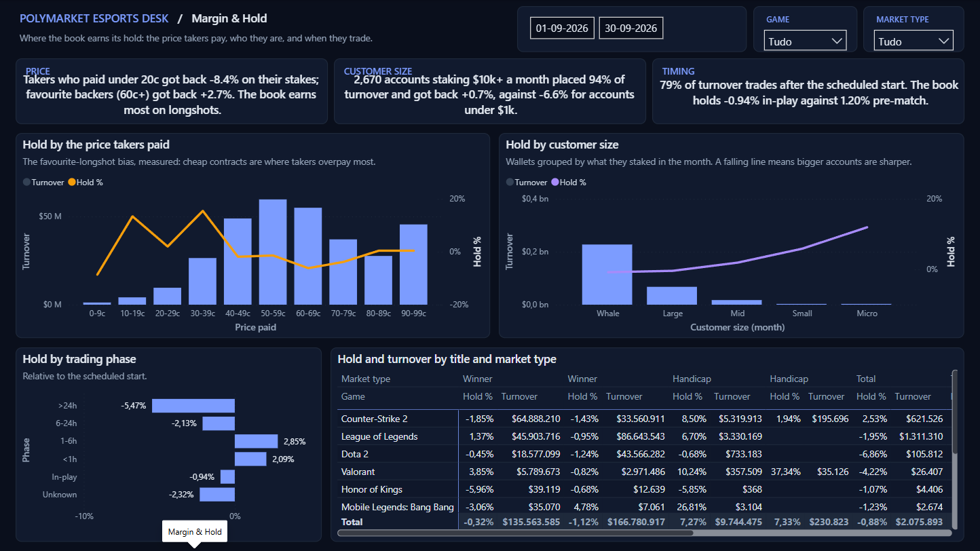Select the Margin & Hold page tab
Viewport: 980px width, 551px height.
[x=195, y=532]
